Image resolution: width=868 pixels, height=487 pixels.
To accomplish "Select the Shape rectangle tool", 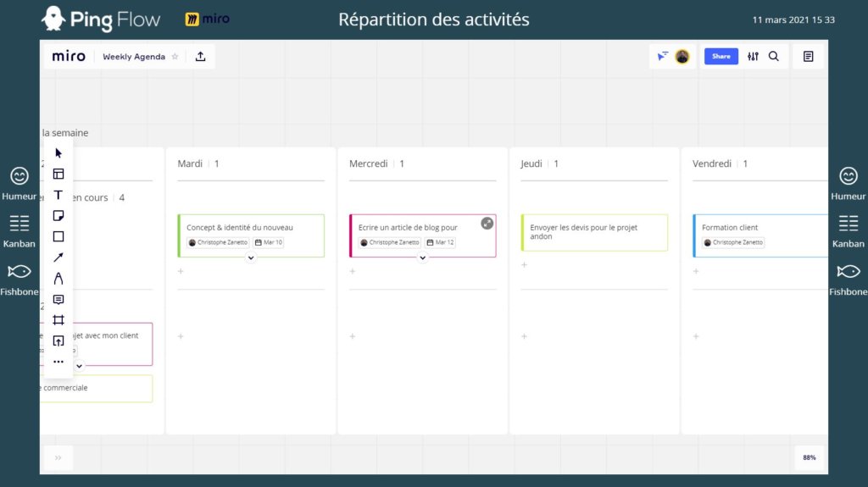I will tap(58, 236).
